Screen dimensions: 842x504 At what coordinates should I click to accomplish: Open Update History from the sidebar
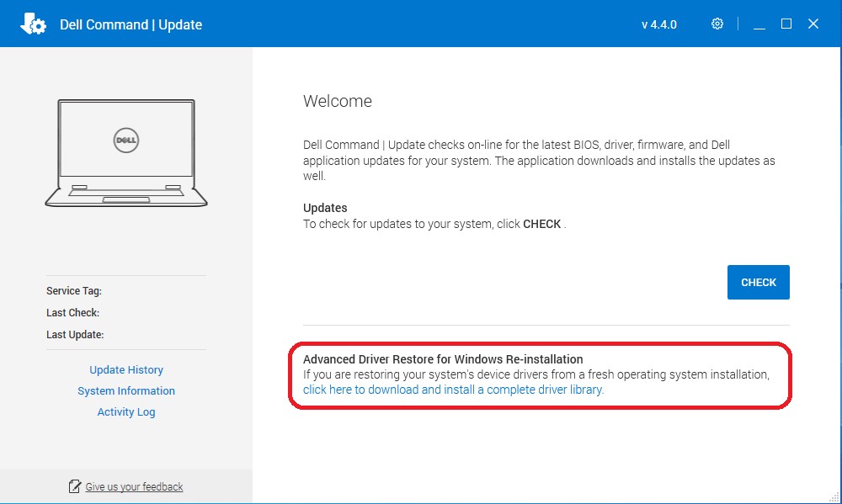(126, 369)
